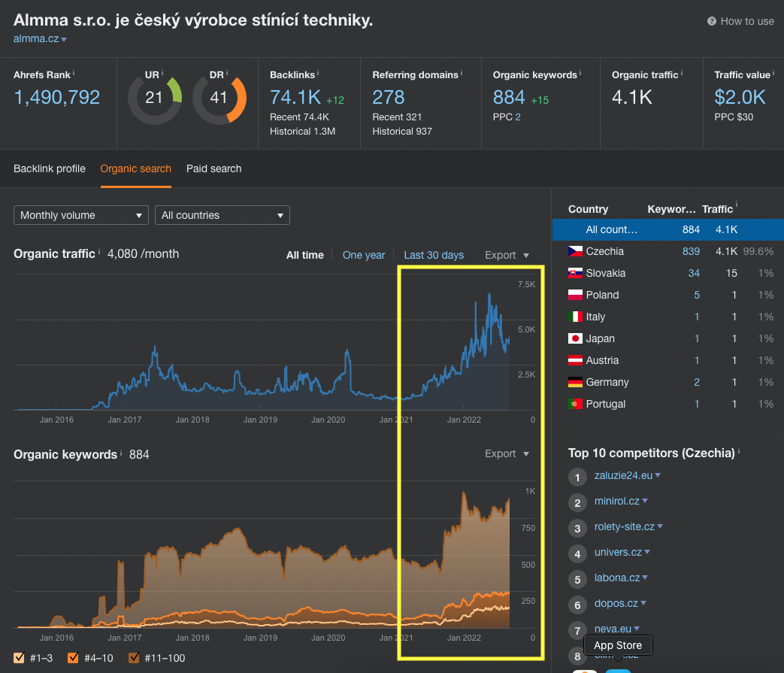This screenshot has width=784, height=673.
Task: Open the neva.eu competitor link
Action: 613,629
